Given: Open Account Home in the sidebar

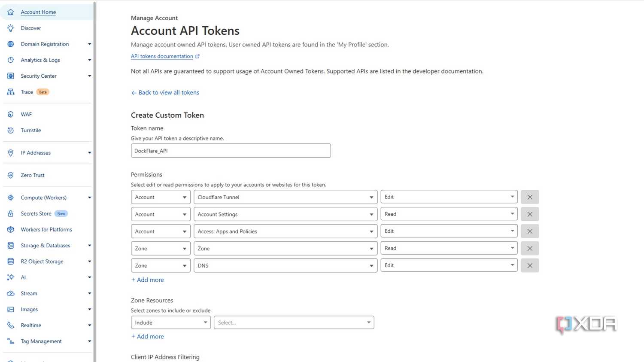Looking at the screenshot, I should coord(38,12).
